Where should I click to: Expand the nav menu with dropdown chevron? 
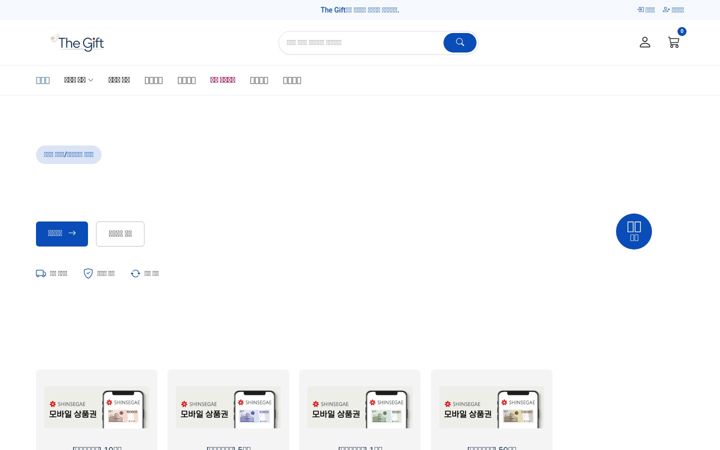tap(79, 80)
